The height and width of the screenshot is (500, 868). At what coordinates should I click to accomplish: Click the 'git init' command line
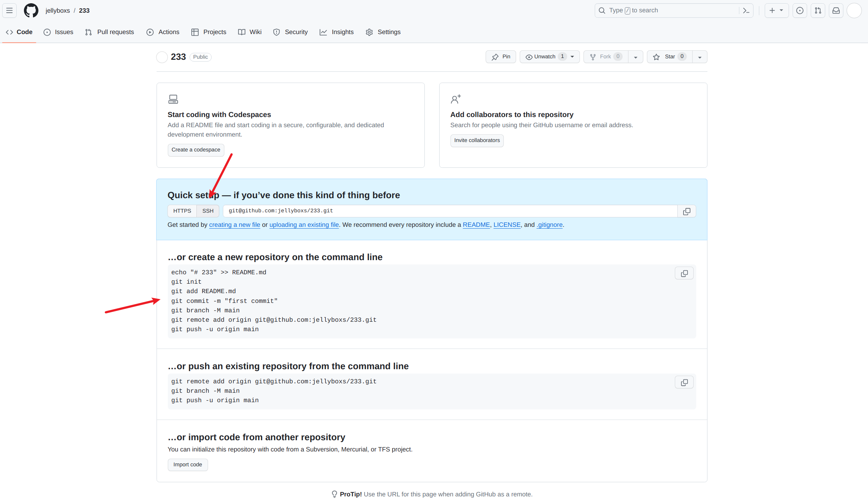click(x=186, y=282)
